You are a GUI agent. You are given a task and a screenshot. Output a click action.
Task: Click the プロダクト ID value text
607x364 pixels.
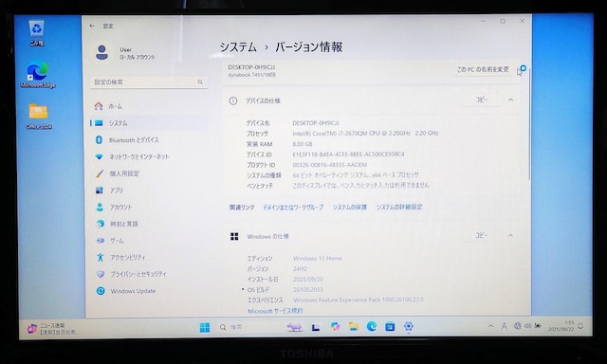pos(330,165)
